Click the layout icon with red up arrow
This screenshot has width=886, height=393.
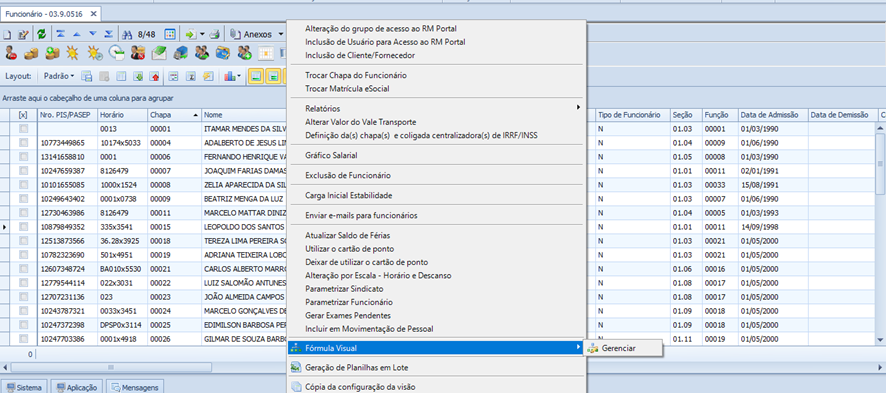(155, 76)
